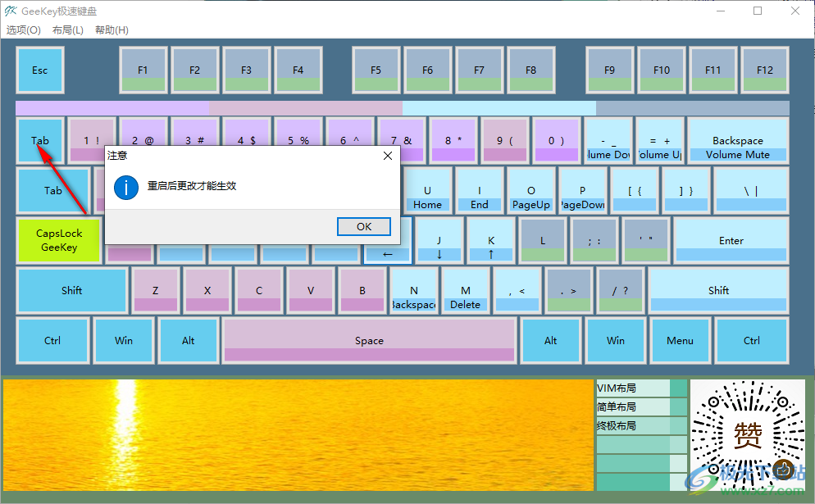Click the O key mapped to PageUp
The height and width of the screenshot is (504, 815).
click(530, 191)
